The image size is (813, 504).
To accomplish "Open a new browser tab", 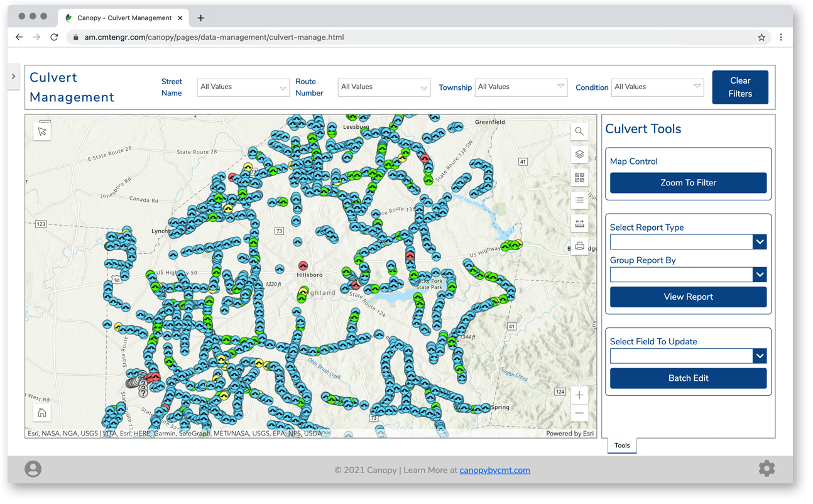I will click(x=200, y=18).
